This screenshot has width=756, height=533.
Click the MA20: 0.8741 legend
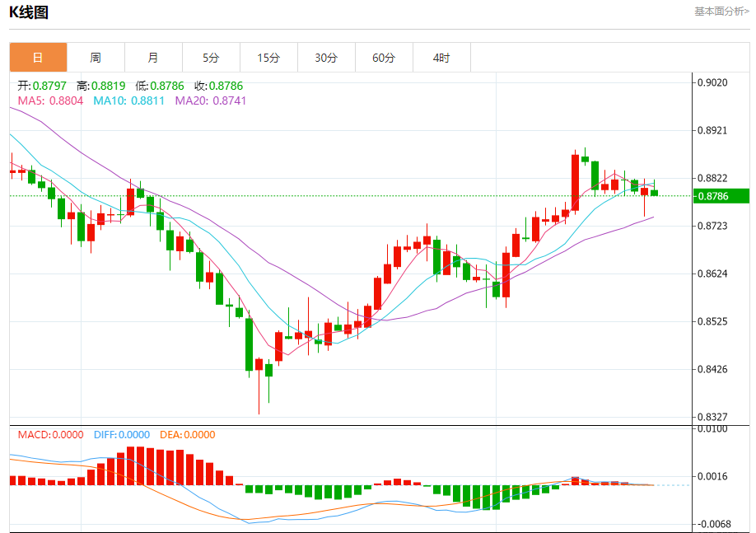click(x=211, y=101)
